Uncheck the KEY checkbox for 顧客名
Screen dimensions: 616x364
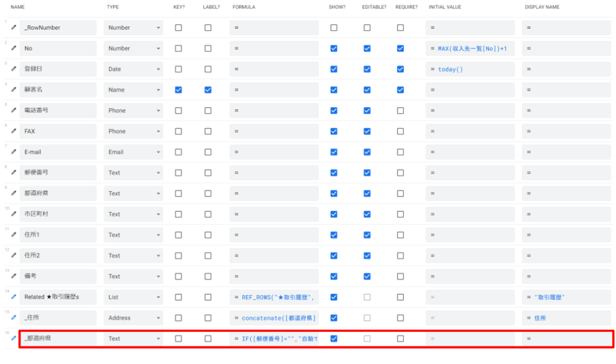point(178,90)
